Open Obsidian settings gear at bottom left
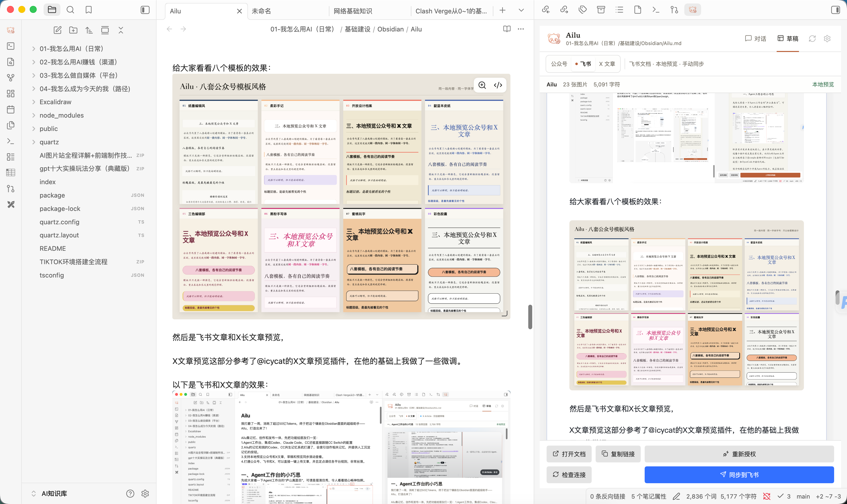This screenshot has width=847, height=504. [x=145, y=493]
